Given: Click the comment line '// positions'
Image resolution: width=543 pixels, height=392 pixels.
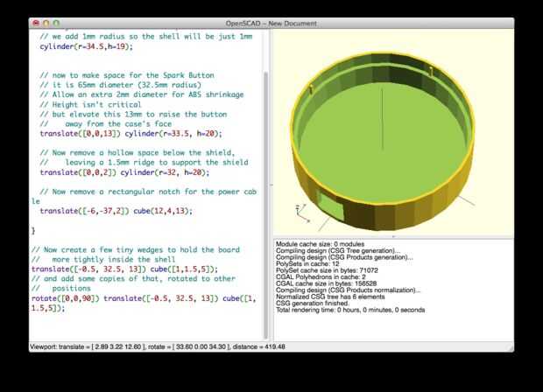Looking at the screenshot, I should [61, 288].
